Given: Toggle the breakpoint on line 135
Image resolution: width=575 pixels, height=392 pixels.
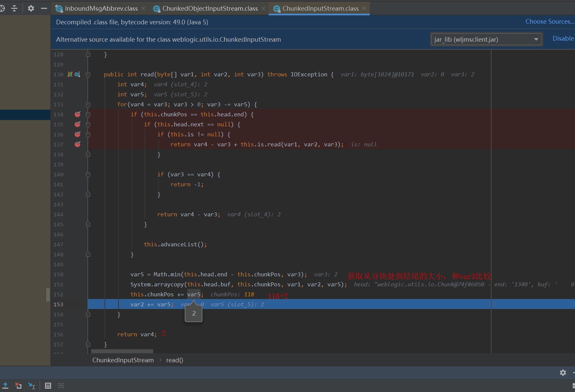Looking at the screenshot, I should 77,124.
